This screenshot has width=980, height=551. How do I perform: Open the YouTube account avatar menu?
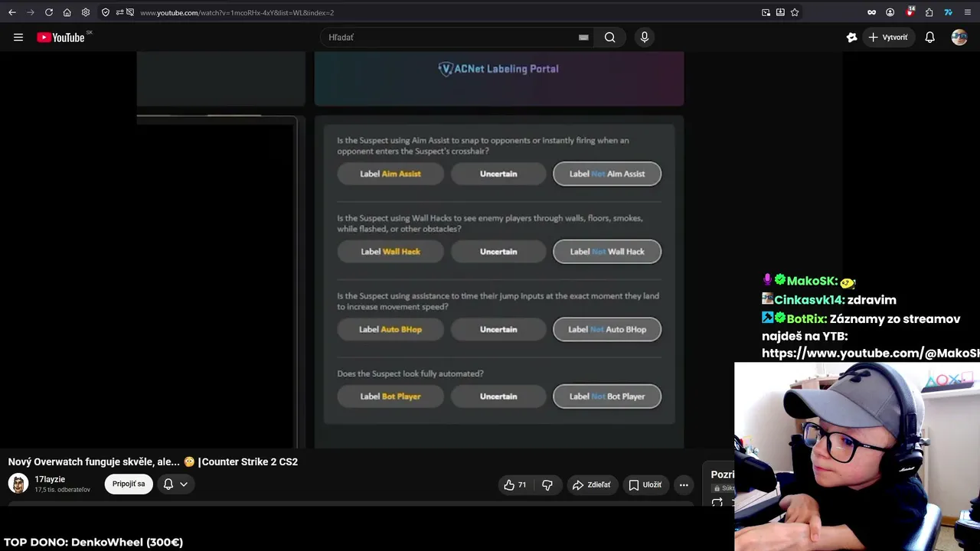[959, 37]
